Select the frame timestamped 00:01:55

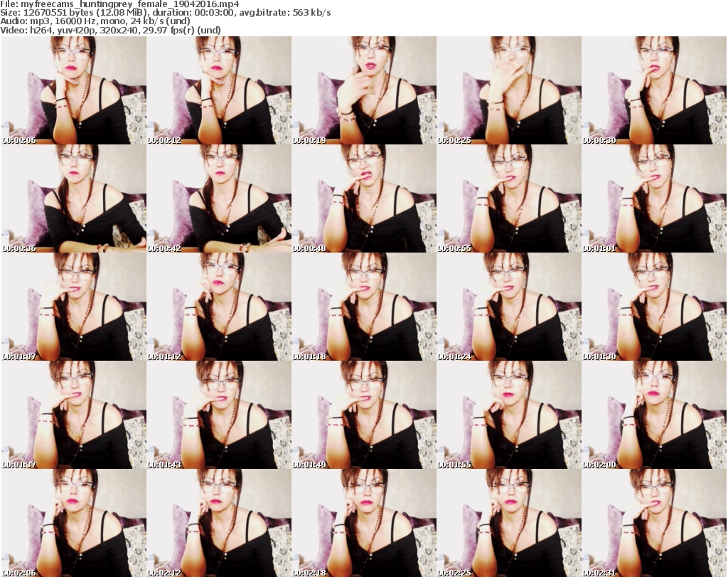509,415
